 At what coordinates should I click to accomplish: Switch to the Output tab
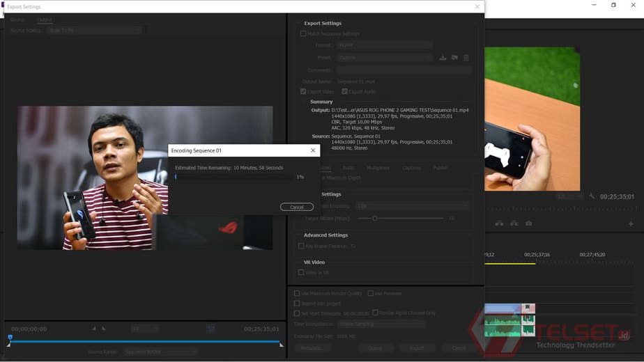click(x=45, y=19)
